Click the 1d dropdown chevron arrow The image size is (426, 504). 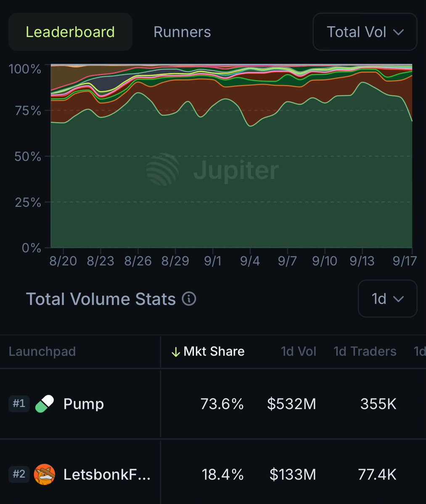(398, 299)
